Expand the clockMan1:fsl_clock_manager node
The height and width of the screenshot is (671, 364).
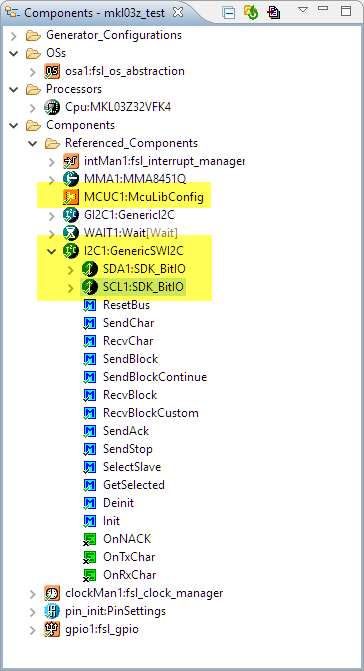coord(33,594)
